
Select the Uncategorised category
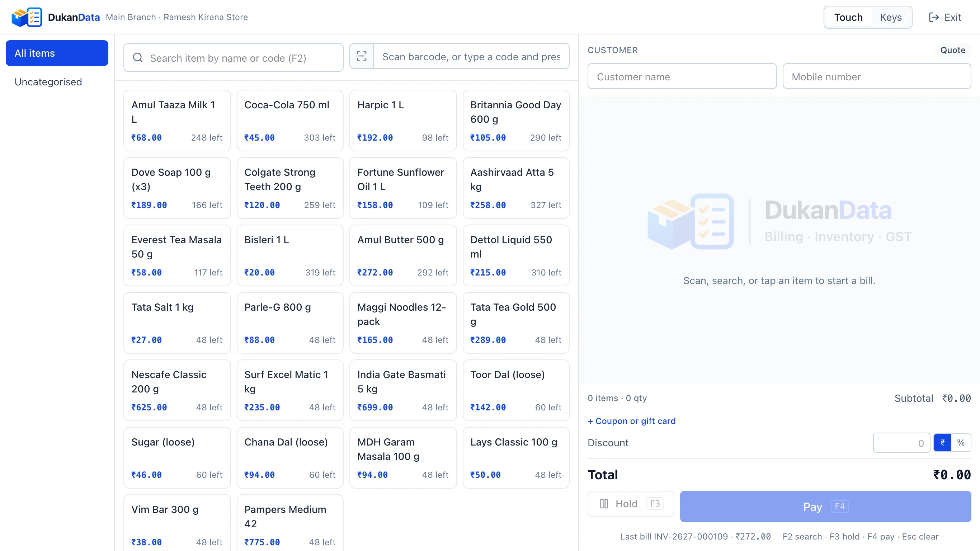pyautogui.click(x=57, y=82)
